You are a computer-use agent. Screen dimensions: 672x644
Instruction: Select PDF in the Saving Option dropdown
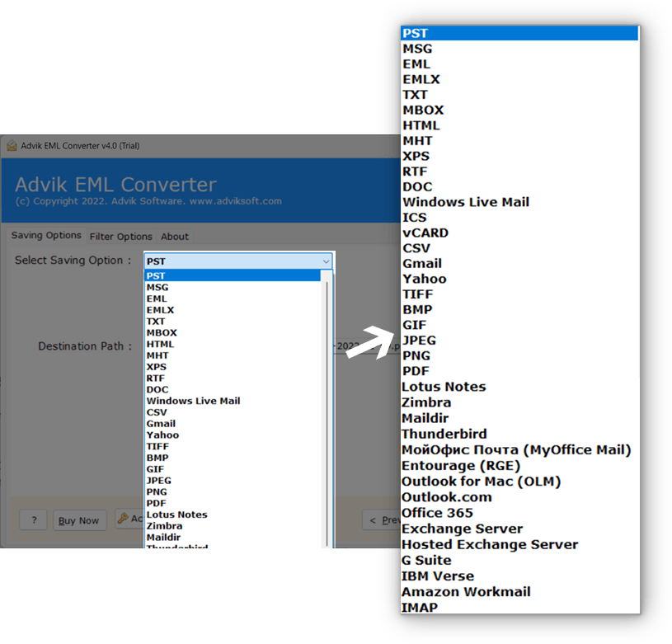[x=233, y=503]
